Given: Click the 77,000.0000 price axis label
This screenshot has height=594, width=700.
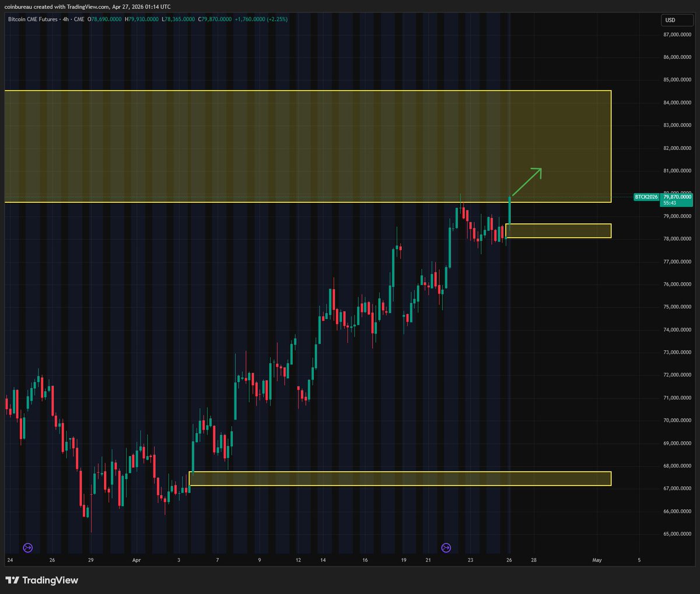Looking at the screenshot, I should (x=677, y=262).
